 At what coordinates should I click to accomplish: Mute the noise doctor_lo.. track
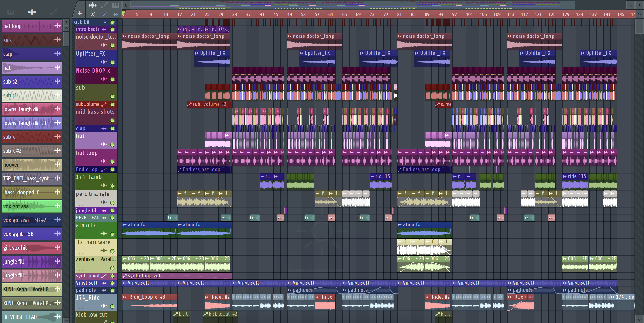112,46
